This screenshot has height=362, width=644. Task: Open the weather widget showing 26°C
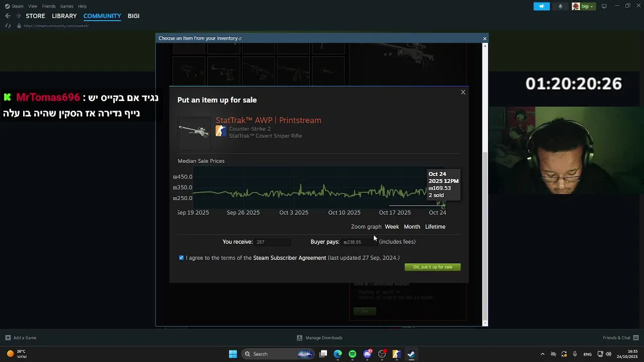17,354
